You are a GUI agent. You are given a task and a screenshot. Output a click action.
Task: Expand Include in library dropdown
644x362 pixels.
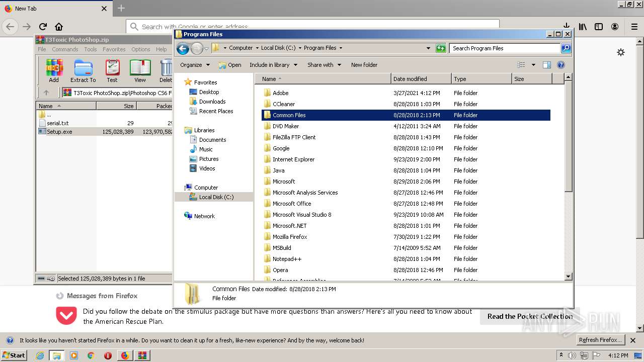[274, 65]
